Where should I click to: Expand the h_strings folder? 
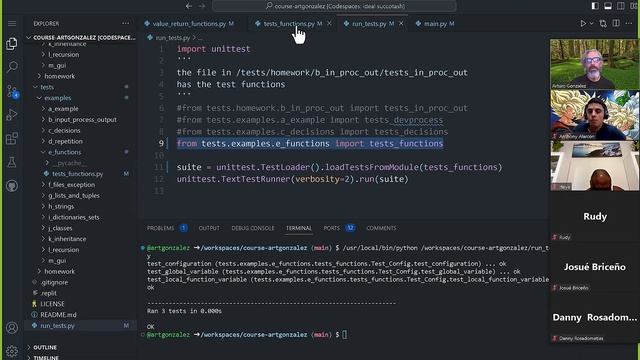tap(80, 207)
